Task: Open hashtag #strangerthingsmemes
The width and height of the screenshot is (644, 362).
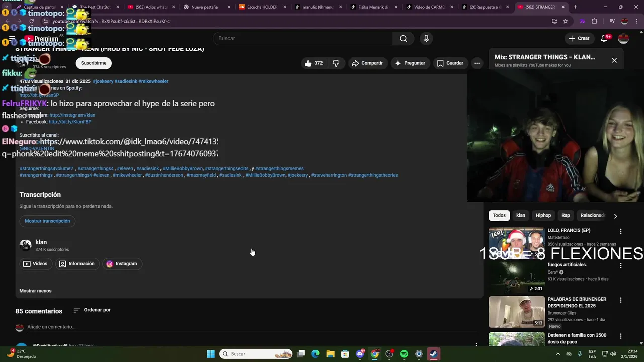Action: tap(279, 169)
